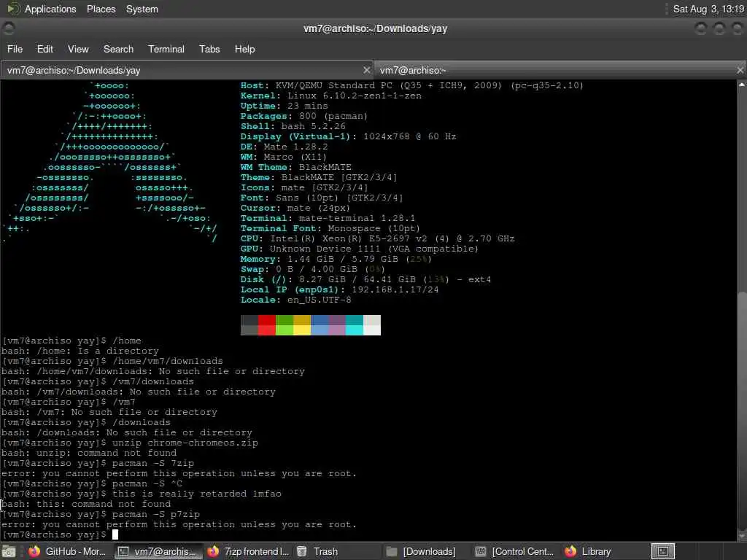The height and width of the screenshot is (560, 747).
Task: Click the cyan color block in fastfetch palette
Action: (x=355, y=325)
